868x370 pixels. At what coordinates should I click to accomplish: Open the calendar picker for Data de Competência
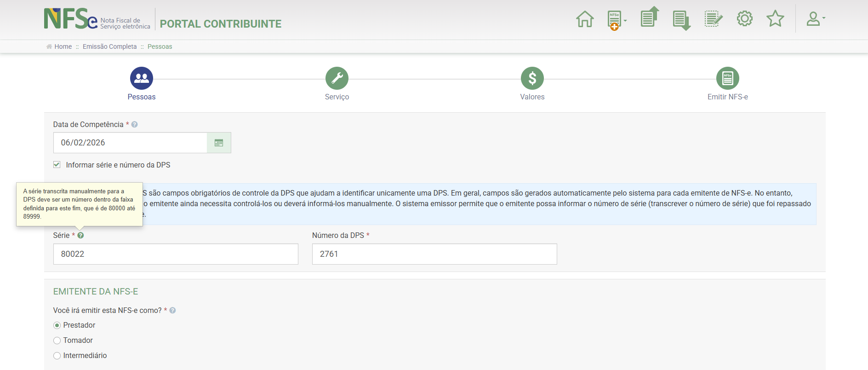[219, 143]
